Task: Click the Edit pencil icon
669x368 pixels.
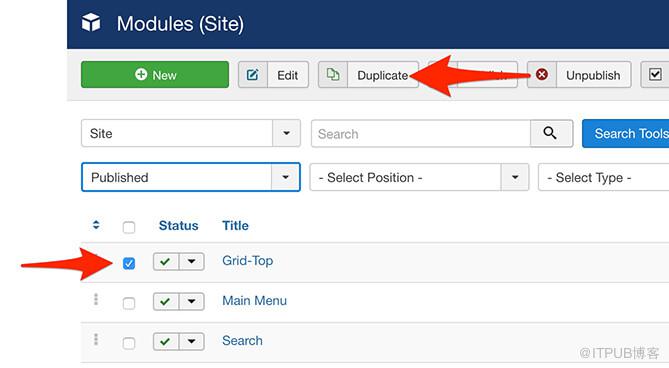Action: [253, 75]
